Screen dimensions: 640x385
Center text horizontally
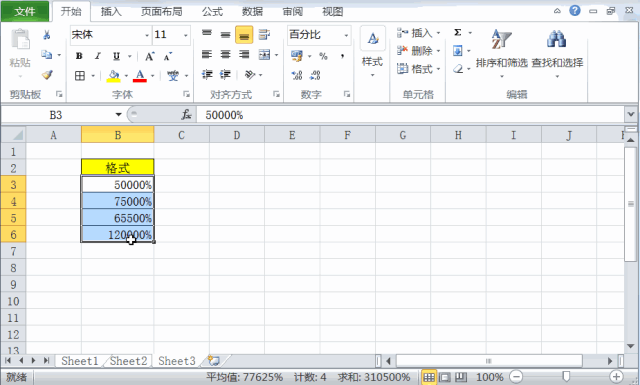pyautogui.click(x=225, y=54)
